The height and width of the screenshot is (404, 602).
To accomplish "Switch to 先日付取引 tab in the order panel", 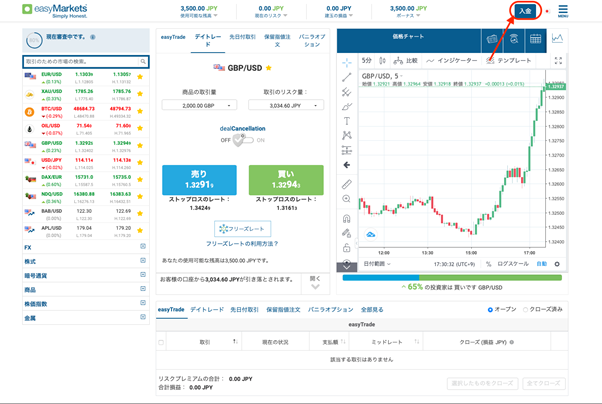I will coord(242,37).
